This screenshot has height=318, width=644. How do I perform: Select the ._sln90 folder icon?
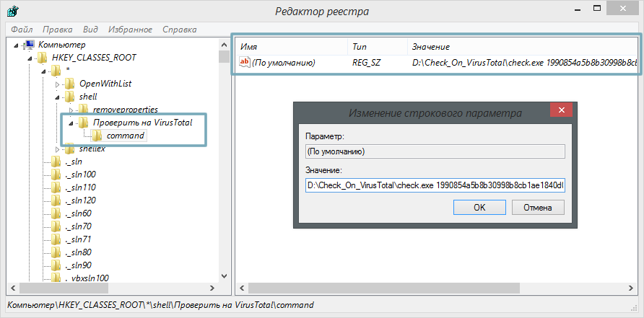click(x=56, y=265)
